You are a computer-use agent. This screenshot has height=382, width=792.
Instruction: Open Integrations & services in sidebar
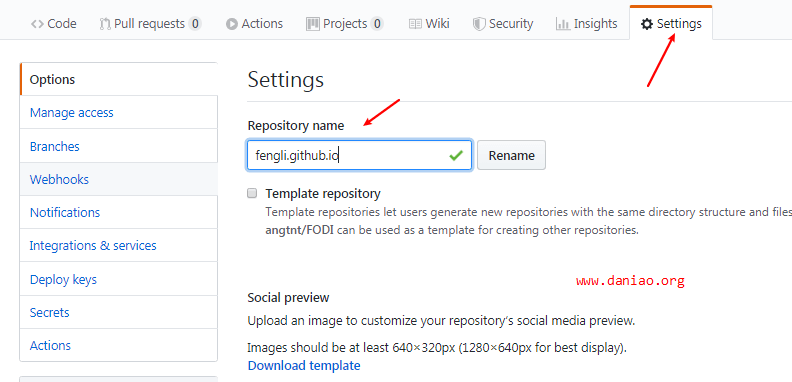click(x=119, y=246)
